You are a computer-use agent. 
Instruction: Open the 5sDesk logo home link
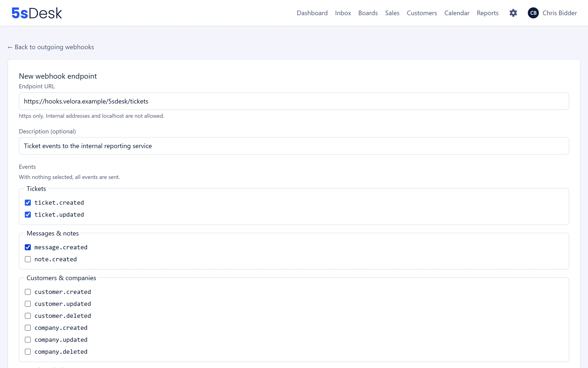(x=37, y=13)
